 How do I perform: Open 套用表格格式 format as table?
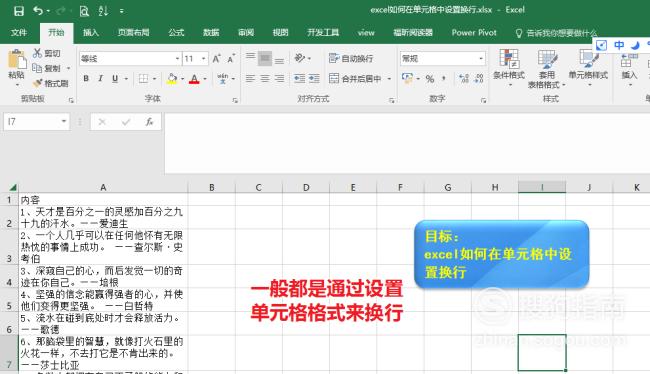pyautogui.click(x=546, y=68)
